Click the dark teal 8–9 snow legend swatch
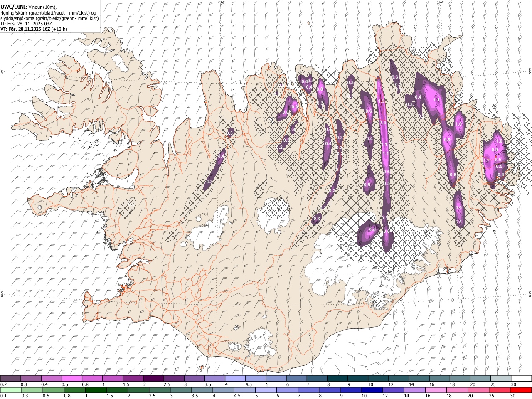 click(337, 378)
